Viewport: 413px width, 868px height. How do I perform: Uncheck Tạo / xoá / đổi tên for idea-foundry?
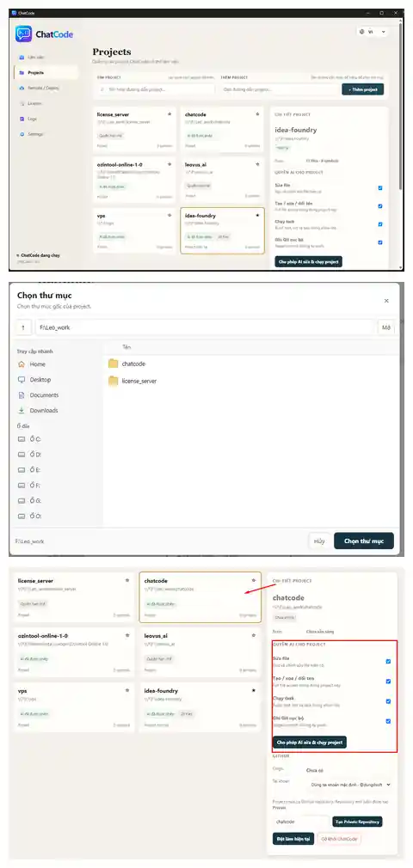click(380, 206)
